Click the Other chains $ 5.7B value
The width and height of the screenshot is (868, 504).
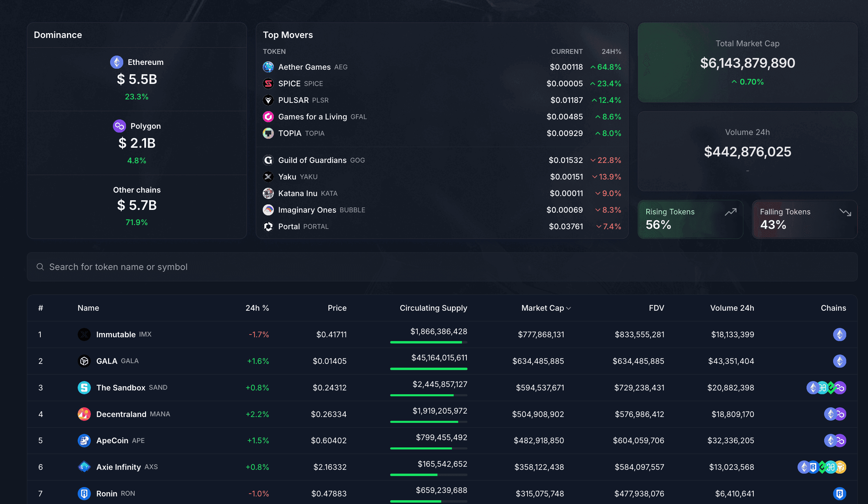pyautogui.click(x=137, y=205)
